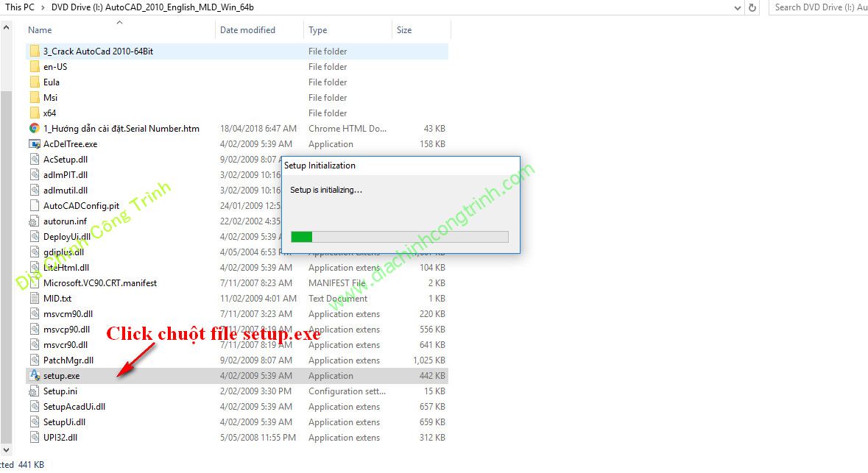Sort files by the Name column
The image size is (868, 473).
40,30
